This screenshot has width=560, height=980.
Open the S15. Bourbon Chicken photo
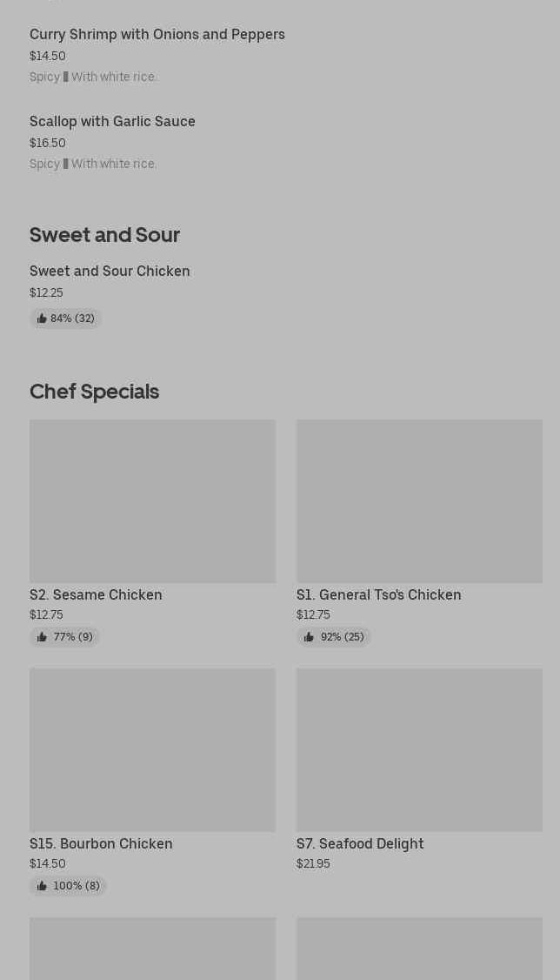[152, 749]
